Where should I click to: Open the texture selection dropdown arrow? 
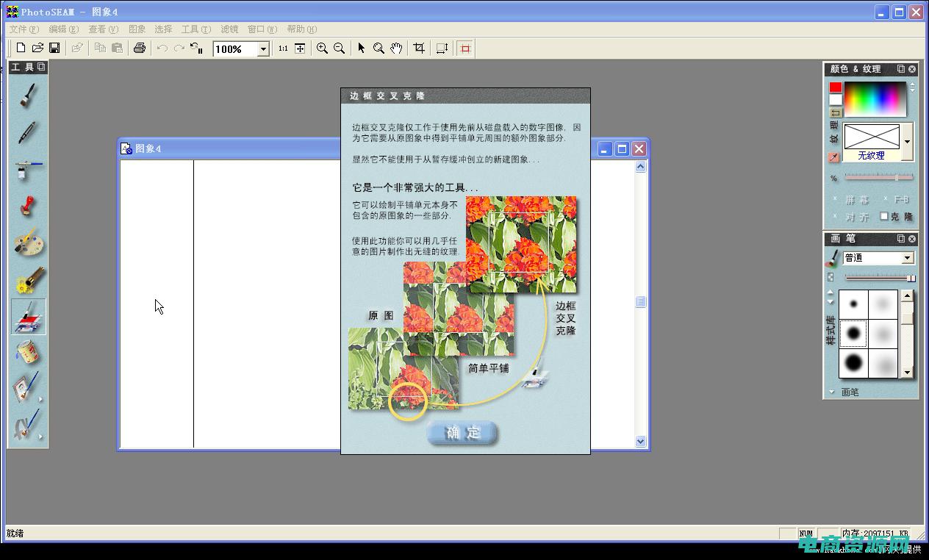coord(907,142)
